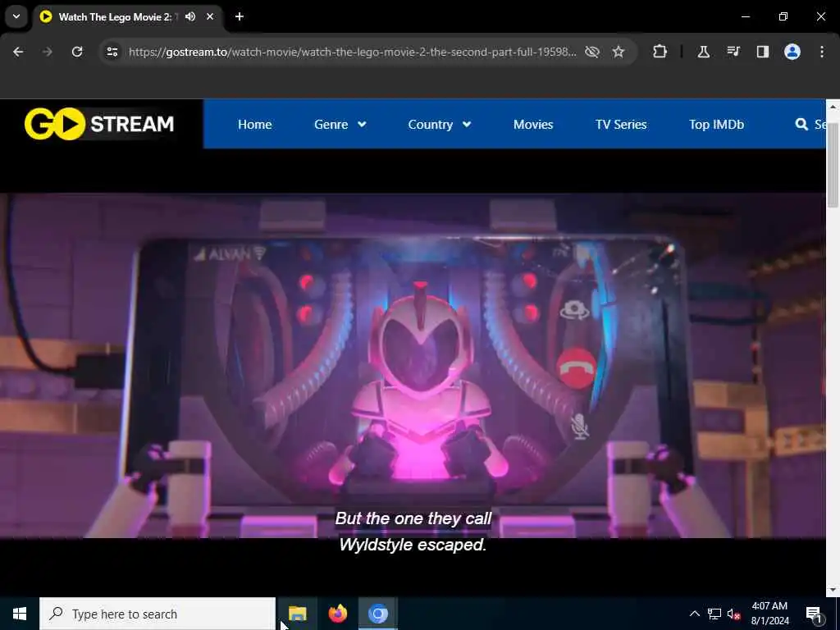The image size is (840, 630).
Task: Go back with the browser back arrow
Action: pyautogui.click(x=18, y=52)
